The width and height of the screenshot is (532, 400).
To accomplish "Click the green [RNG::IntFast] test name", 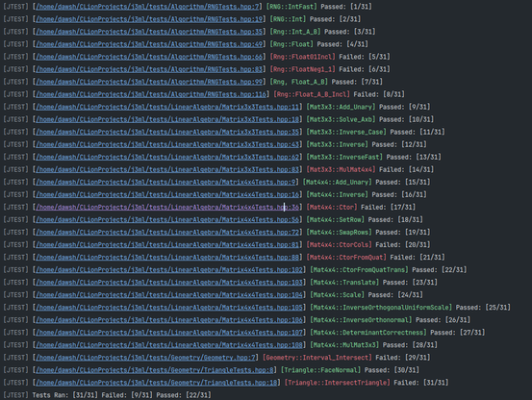I will 291,7.
